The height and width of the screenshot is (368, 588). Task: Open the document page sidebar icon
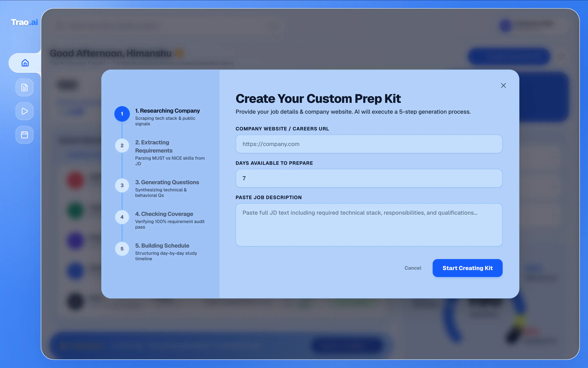pyautogui.click(x=24, y=87)
